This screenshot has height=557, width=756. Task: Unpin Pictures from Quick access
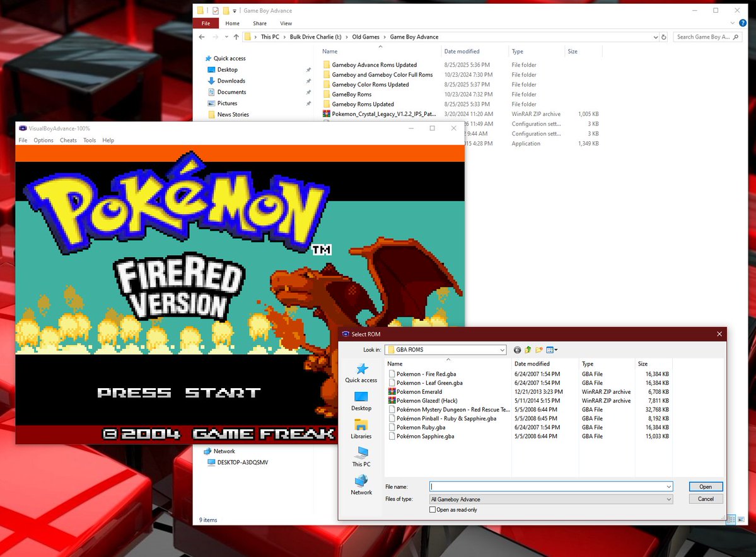click(x=308, y=103)
